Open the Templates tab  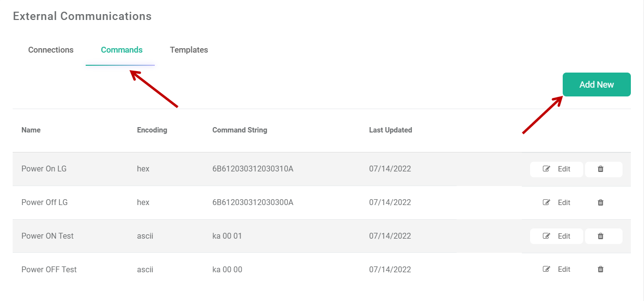point(189,50)
